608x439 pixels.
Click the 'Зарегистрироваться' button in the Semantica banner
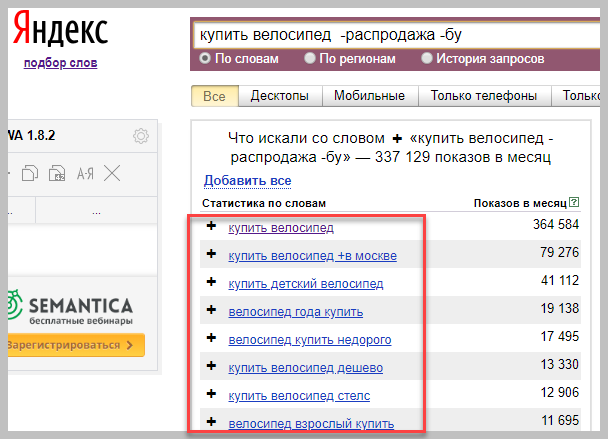[x=74, y=345]
